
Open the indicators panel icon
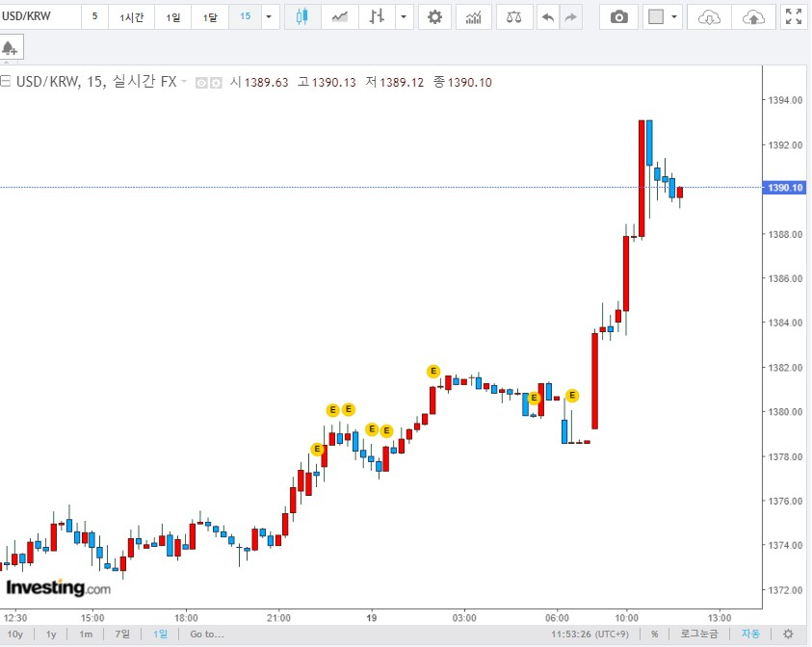[473, 17]
